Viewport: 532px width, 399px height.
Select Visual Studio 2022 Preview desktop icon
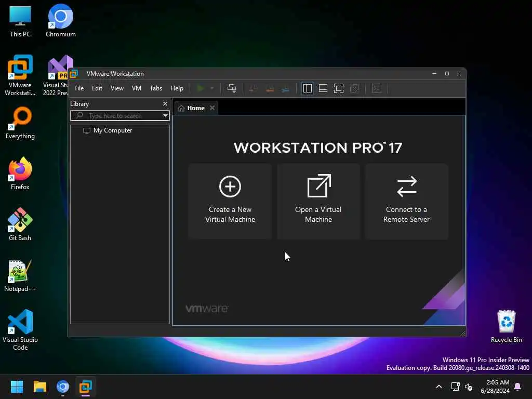point(56,75)
